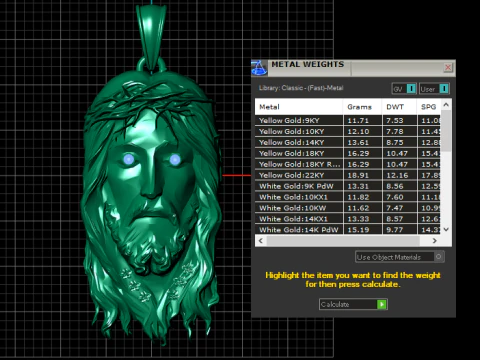Click the SPG column header
This screenshot has width=480, height=360.
click(429, 107)
